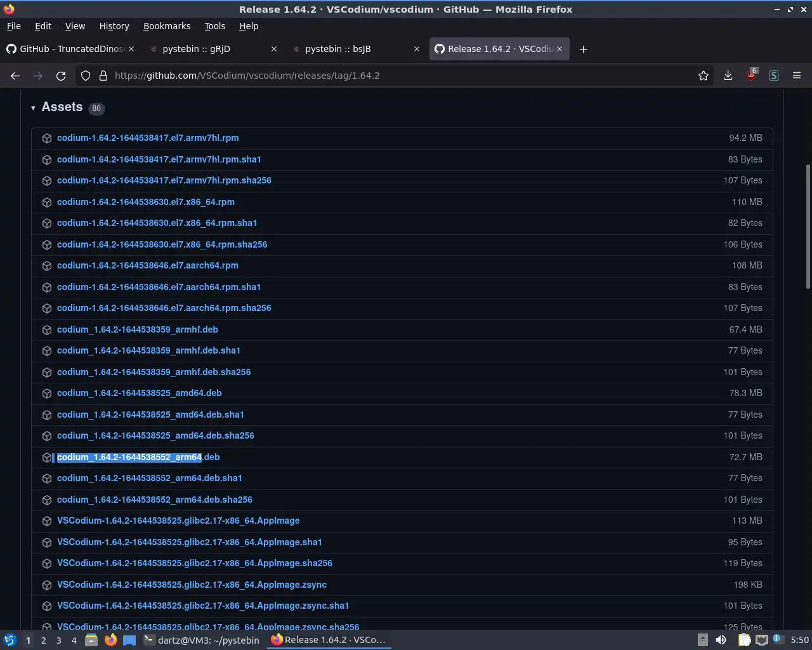
Task: Download codium_1.64.2-1644538525_amd64.deb
Action: click(140, 393)
